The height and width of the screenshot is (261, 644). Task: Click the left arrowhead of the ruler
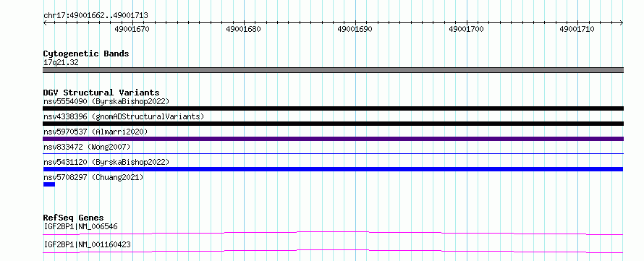pyautogui.click(x=45, y=23)
